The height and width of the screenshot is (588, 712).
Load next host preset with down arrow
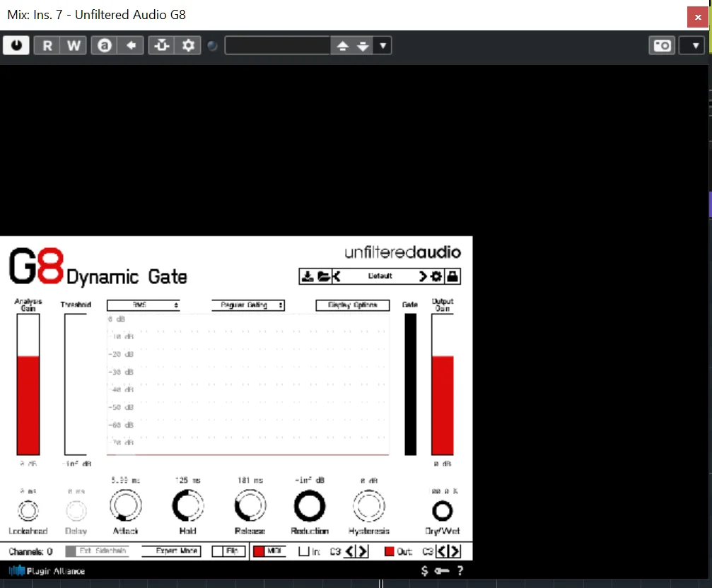tap(363, 45)
